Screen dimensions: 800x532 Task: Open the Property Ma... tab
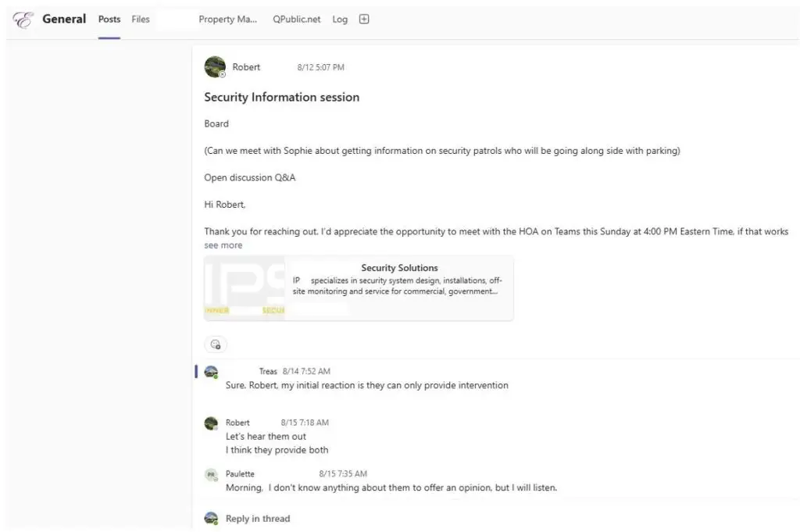(x=227, y=20)
